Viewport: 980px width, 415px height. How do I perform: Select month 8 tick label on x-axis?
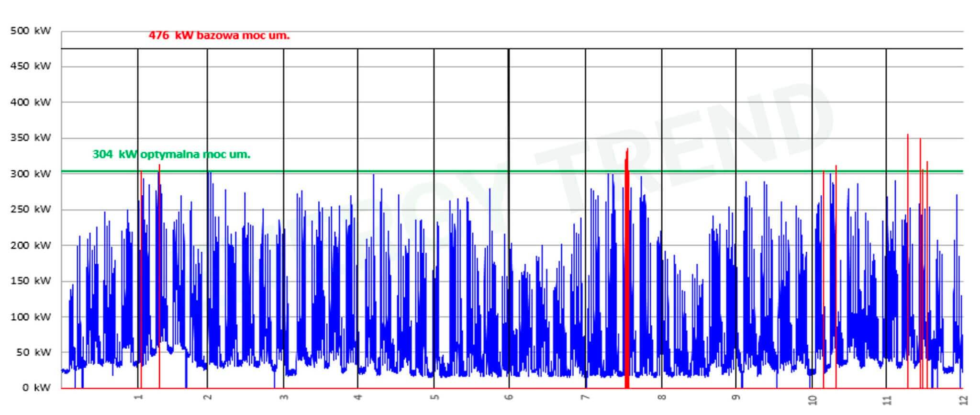click(x=662, y=397)
